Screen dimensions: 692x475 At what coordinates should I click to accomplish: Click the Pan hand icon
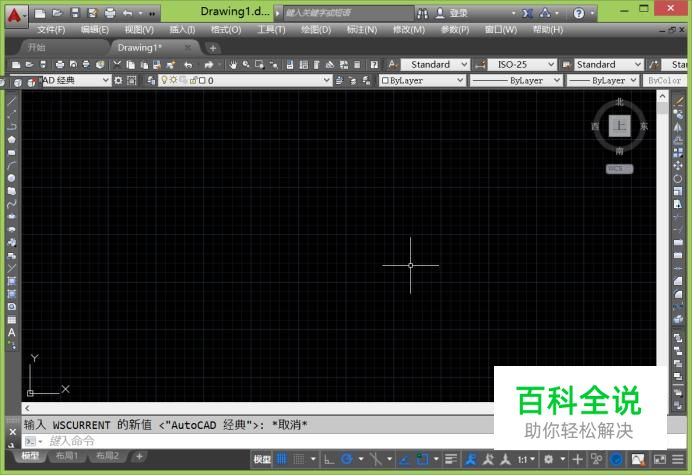tap(233, 65)
